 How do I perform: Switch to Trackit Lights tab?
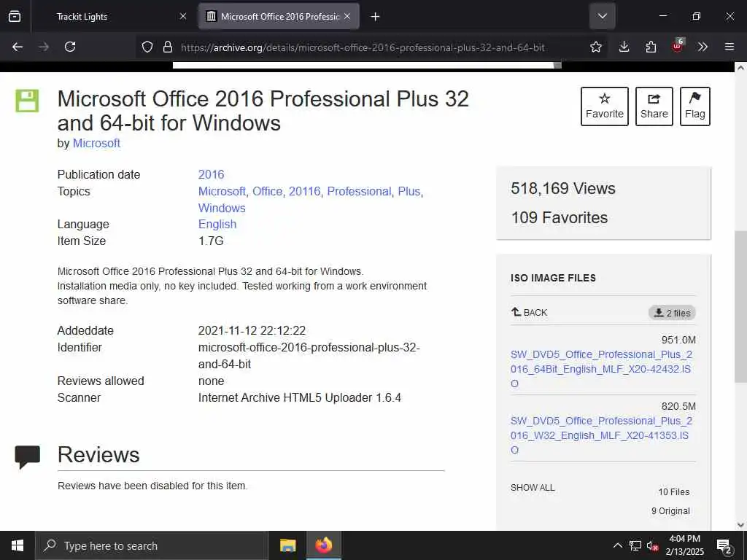(115, 16)
